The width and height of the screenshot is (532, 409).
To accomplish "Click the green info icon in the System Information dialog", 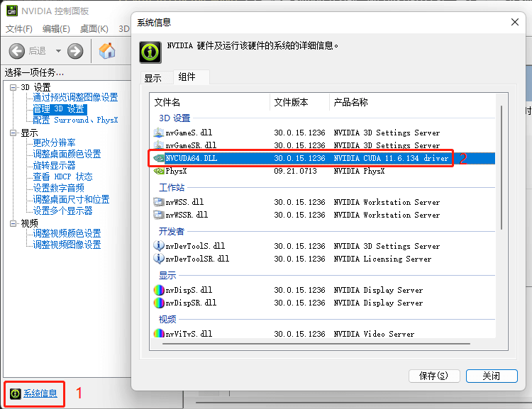I will click(150, 52).
